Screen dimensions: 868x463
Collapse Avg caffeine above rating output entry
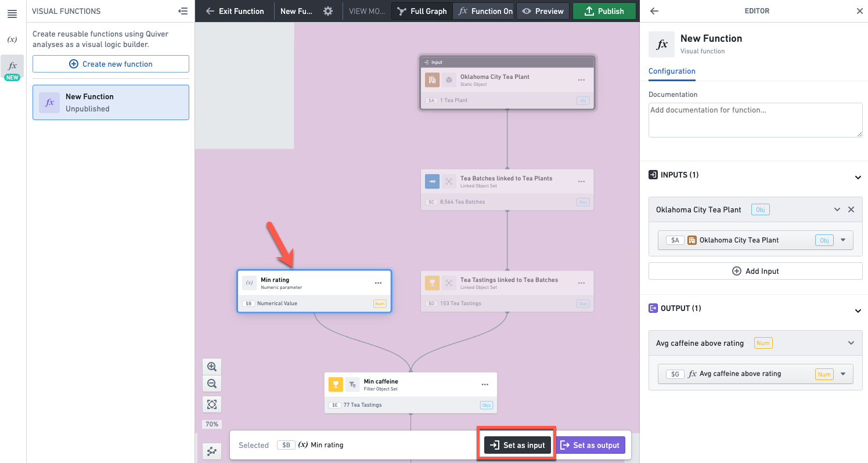tap(851, 343)
